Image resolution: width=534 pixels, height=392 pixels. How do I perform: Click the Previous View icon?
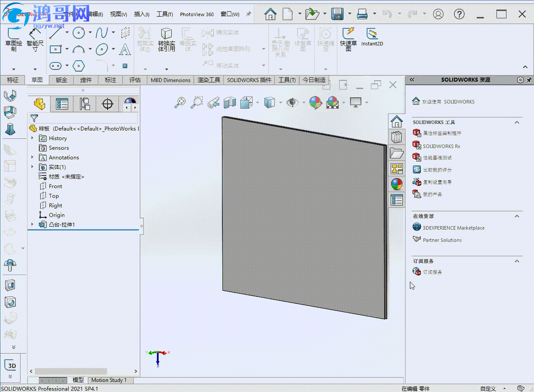pyautogui.click(x=213, y=103)
